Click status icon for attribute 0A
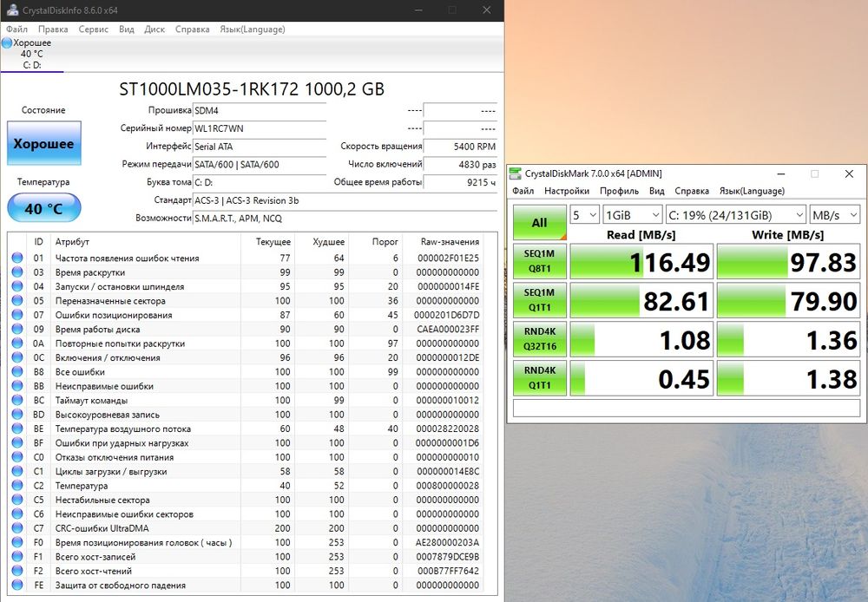This screenshot has width=868, height=602. (x=17, y=343)
